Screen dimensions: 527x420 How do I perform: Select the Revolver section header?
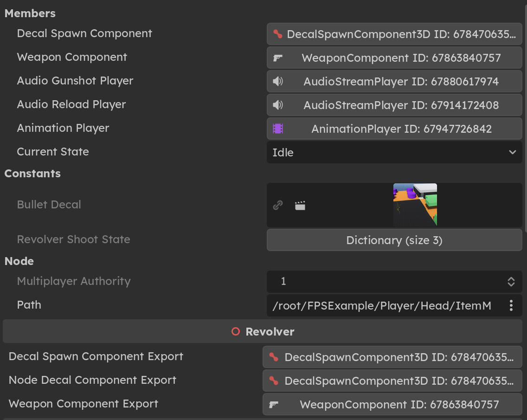(x=263, y=331)
